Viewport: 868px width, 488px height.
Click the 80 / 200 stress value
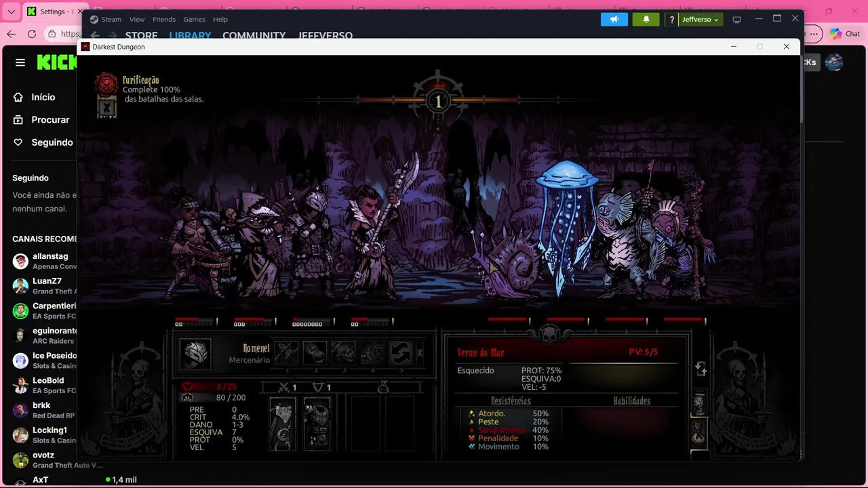(231, 398)
